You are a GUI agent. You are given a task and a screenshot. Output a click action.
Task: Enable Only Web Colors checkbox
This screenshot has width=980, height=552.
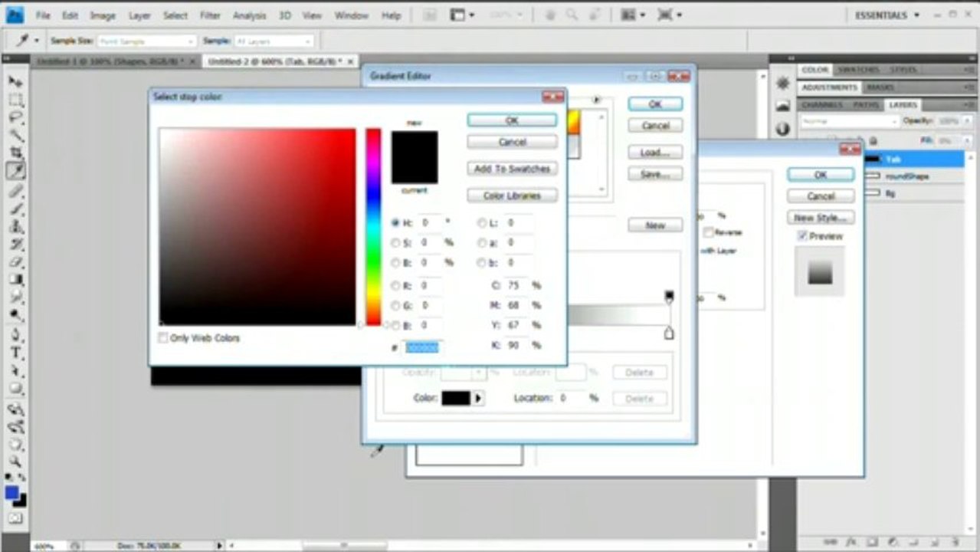point(163,338)
